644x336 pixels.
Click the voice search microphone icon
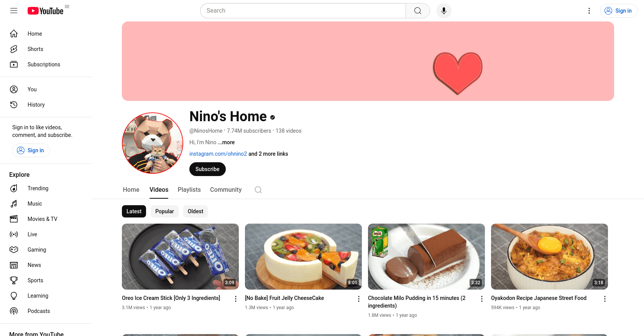(444, 11)
